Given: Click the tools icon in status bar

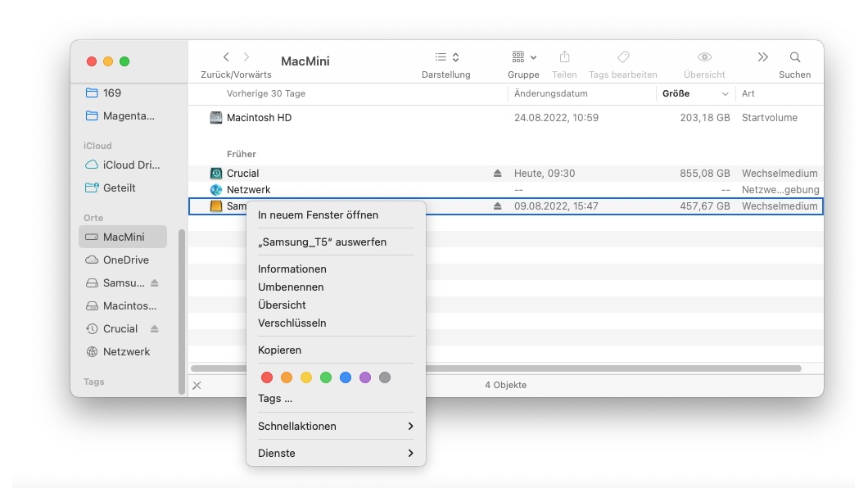Looking at the screenshot, I should tap(197, 386).
